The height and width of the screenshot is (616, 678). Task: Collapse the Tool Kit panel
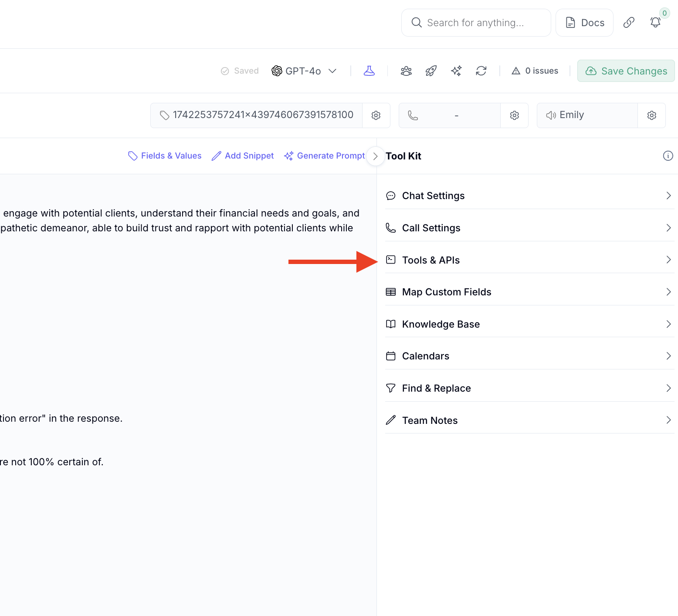coord(375,156)
